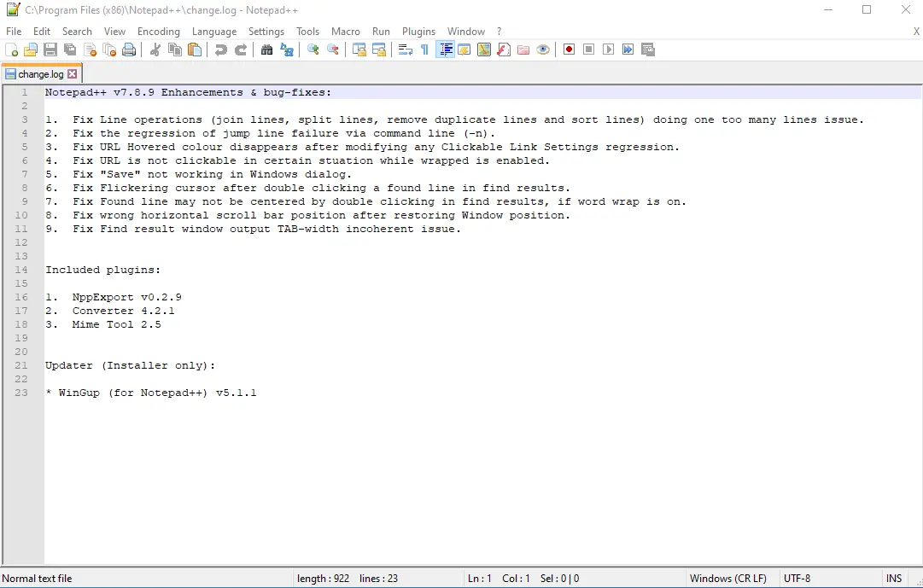Start macro recording with red dot icon
Viewport: 923px width, 588px height.
569,49
